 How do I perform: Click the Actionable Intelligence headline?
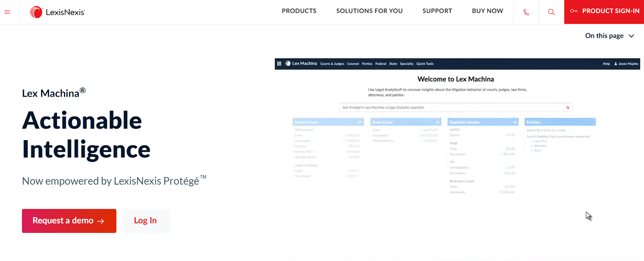[86, 135]
